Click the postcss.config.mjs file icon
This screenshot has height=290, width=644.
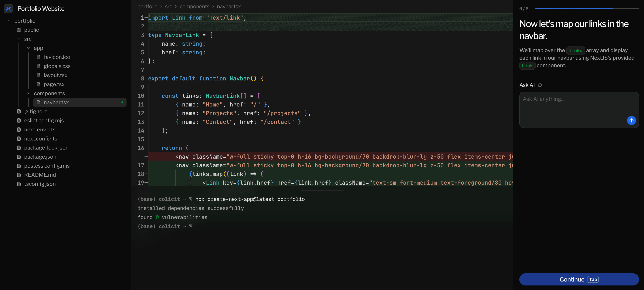coord(19,166)
